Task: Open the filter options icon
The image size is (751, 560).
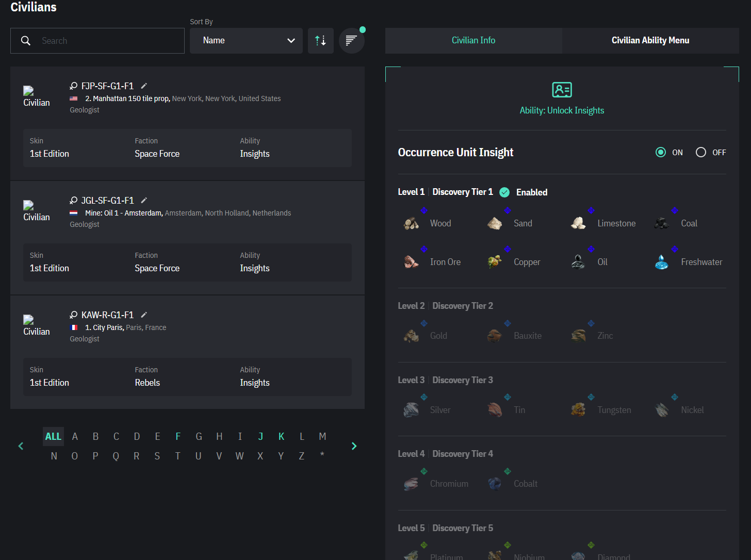Action: coord(351,41)
